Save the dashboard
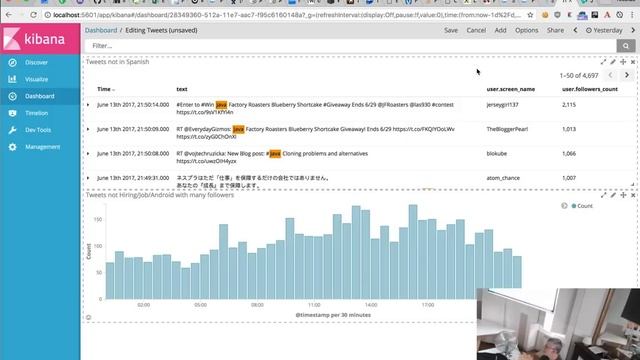 [x=451, y=30]
